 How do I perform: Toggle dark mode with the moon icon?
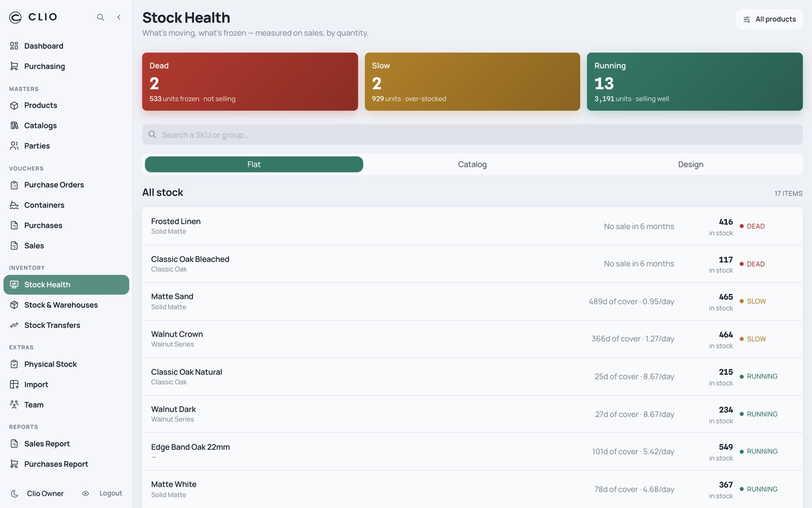coord(15,493)
